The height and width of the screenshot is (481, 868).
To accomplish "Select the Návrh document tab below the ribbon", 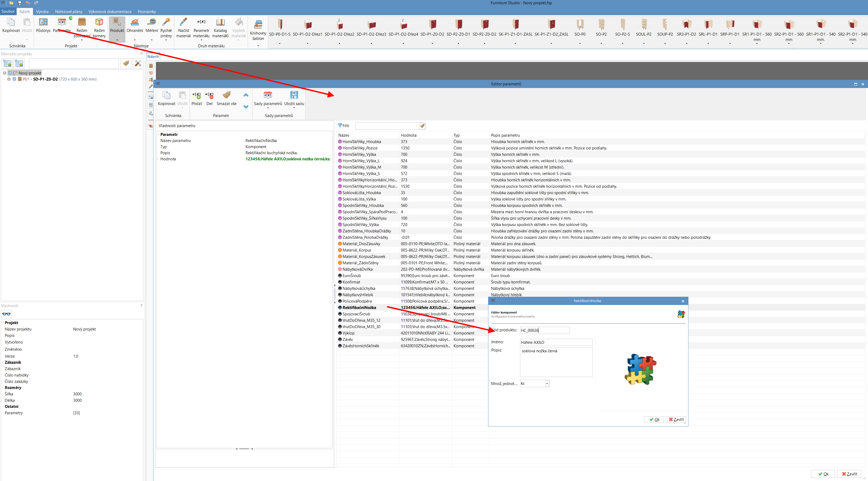I will 153,57.
